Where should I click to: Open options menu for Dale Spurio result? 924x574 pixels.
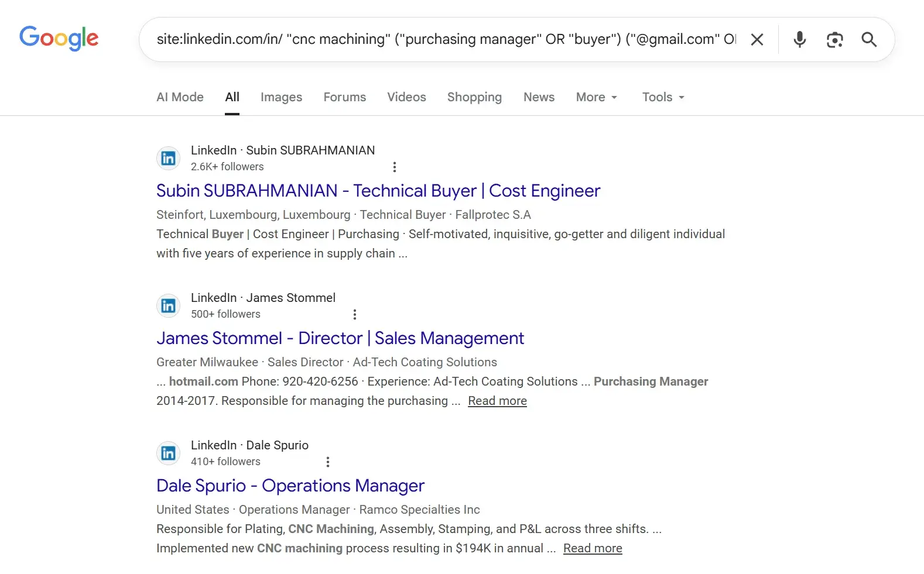click(328, 462)
